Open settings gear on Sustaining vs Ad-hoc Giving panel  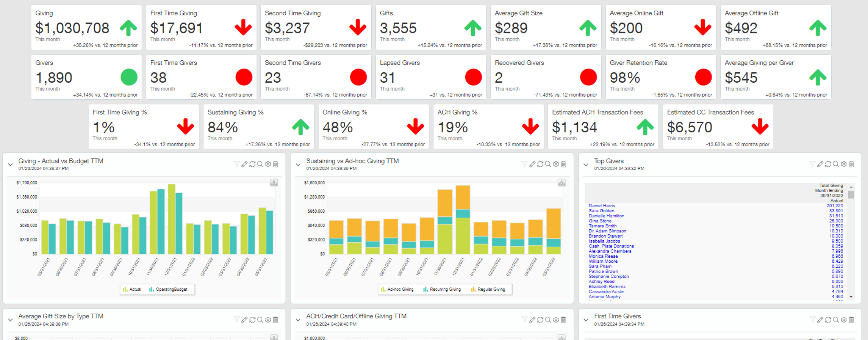click(x=556, y=164)
